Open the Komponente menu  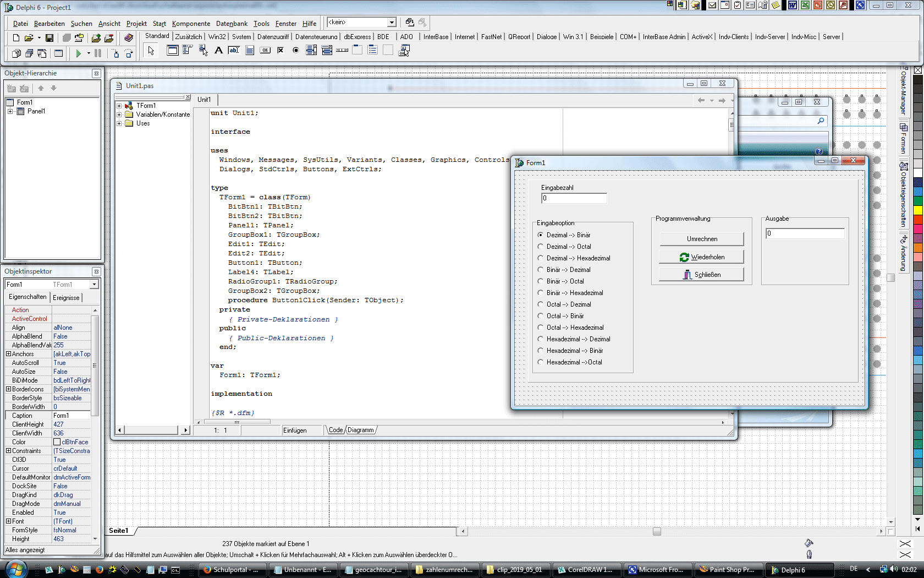pos(191,24)
